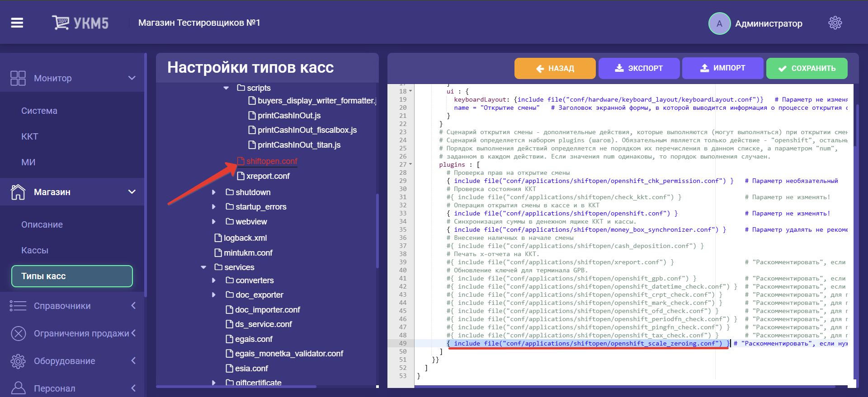This screenshot has height=397, width=868.
Task: Click the Оборудование gear icon in sidebar
Action: [x=18, y=361]
